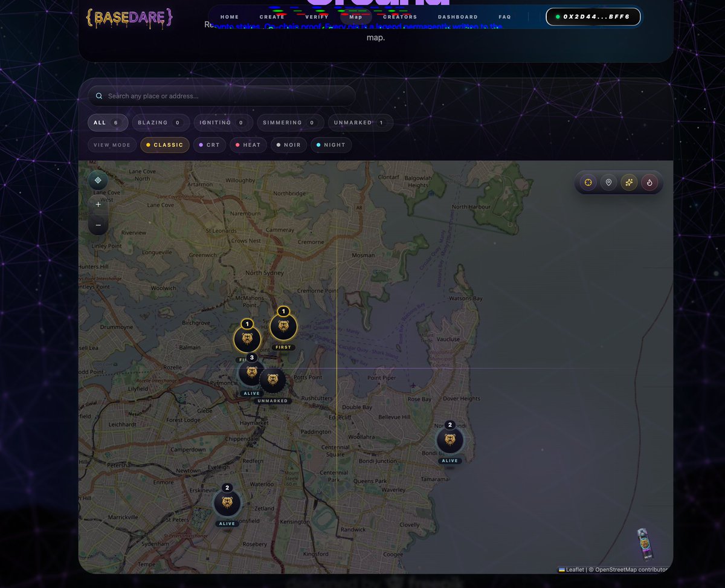The width and height of the screenshot is (725, 588).
Task: Click the OpenStreetMap contributors link
Action: (x=631, y=569)
